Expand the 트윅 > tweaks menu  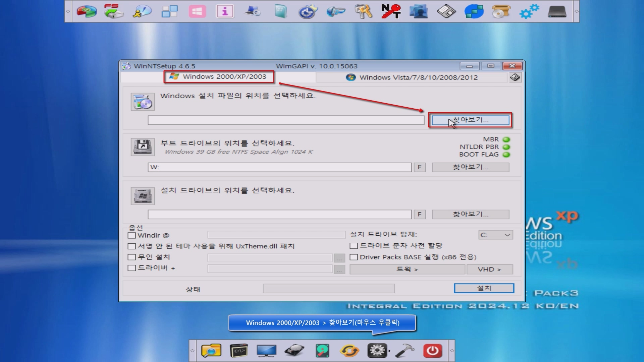pyautogui.click(x=407, y=269)
